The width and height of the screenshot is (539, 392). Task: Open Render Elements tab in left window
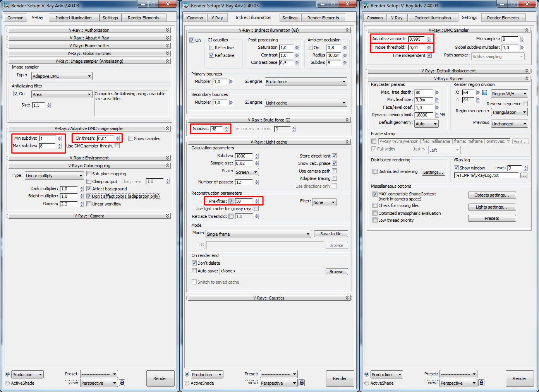click(143, 18)
